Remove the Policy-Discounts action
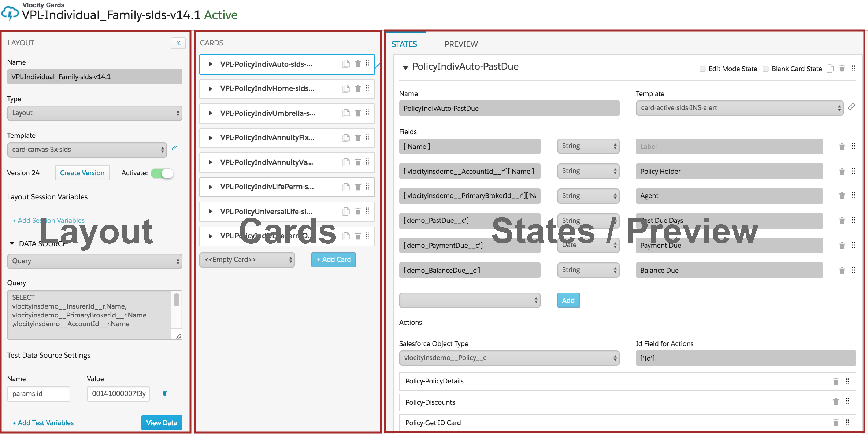The width and height of the screenshot is (868, 434). pyautogui.click(x=836, y=402)
